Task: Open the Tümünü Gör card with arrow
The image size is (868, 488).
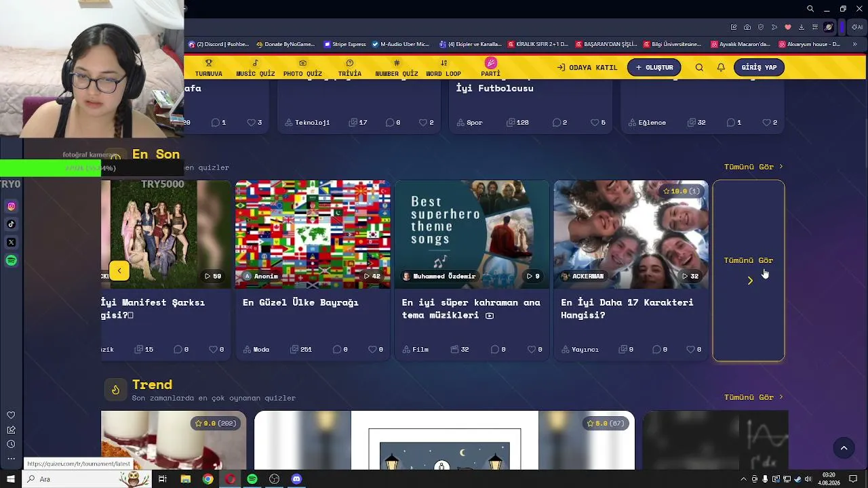Action: pos(749,270)
